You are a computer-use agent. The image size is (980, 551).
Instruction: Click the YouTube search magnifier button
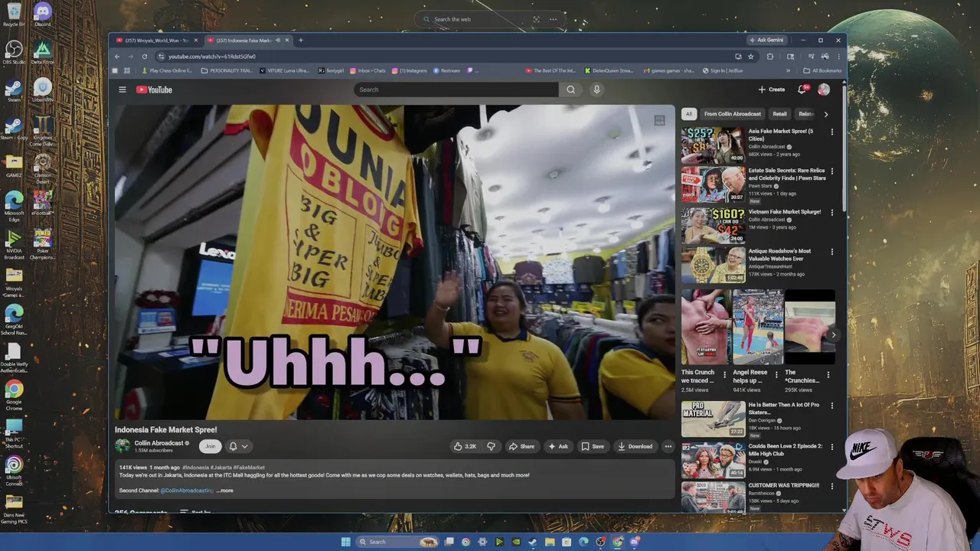click(570, 90)
